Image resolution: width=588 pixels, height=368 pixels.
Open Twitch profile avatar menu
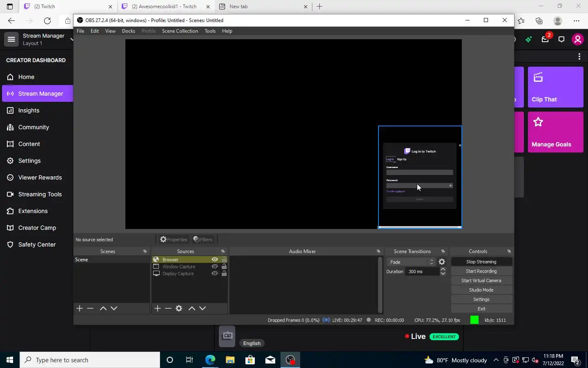coord(577,39)
